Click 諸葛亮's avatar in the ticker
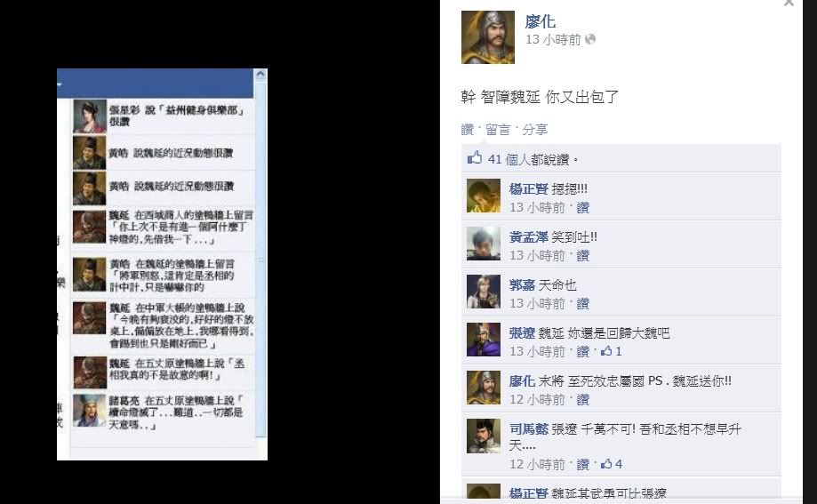 (x=90, y=411)
